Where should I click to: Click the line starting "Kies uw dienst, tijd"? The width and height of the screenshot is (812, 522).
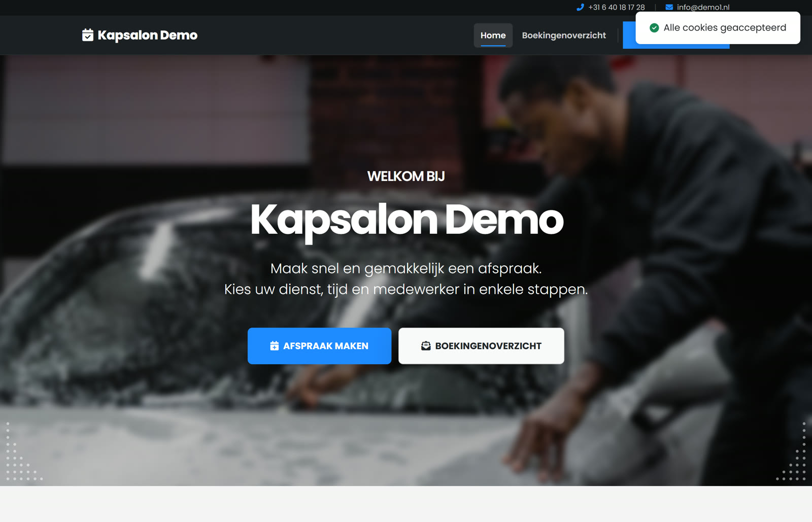(x=406, y=289)
